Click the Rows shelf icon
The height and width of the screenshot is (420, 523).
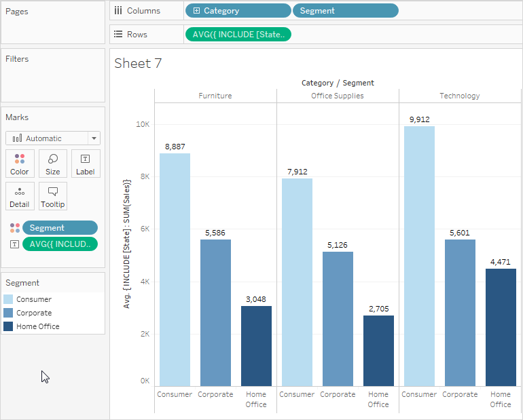[x=118, y=35]
